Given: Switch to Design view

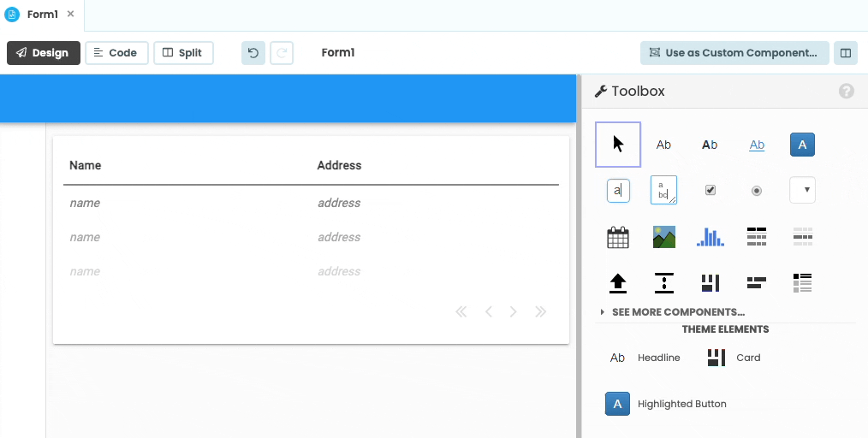Looking at the screenshot, I should (44, 53).
